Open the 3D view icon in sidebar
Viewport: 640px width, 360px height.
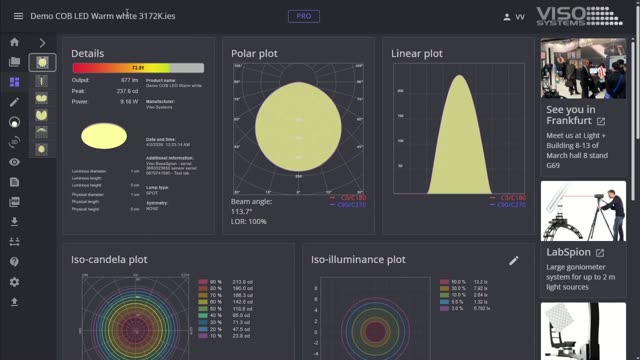coord(15,142)
